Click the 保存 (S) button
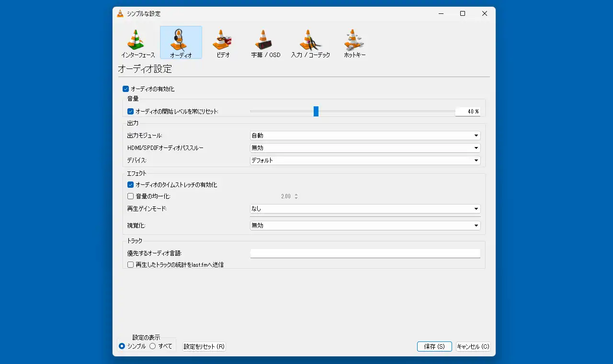Viewport: 613px width, 364px height. point(434,346)
